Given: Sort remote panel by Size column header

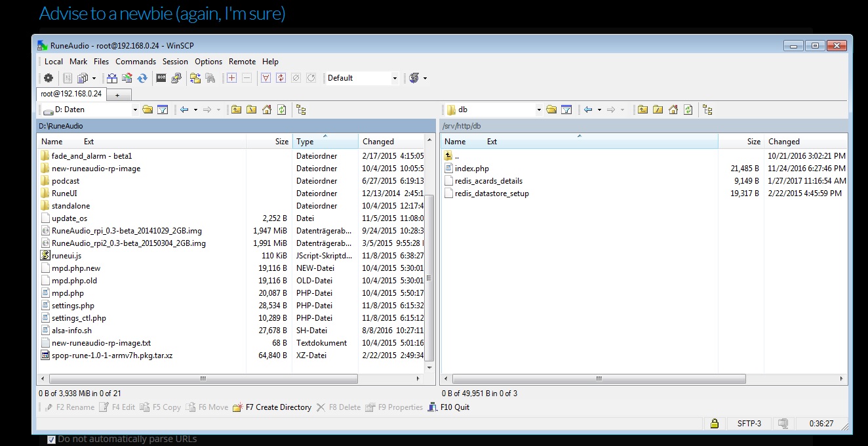Looking at the screenshot, I should click(741, 141).
